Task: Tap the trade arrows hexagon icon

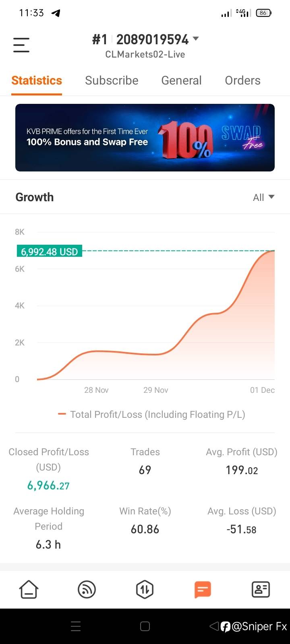Action: point(145,590)
